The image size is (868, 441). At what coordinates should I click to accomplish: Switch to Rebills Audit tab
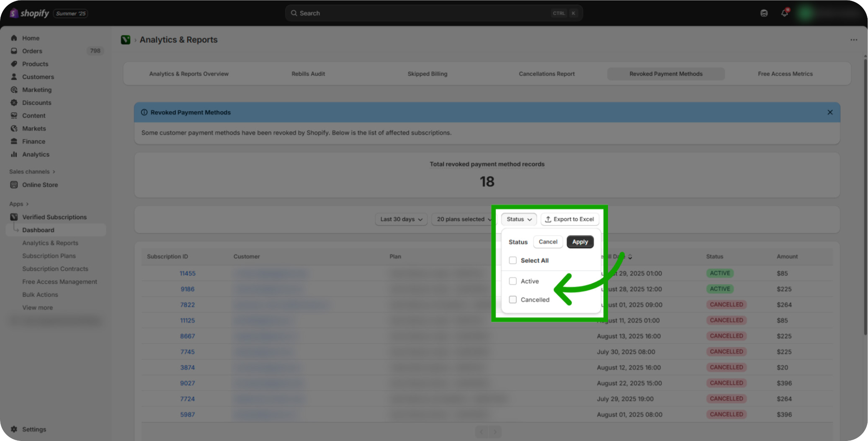(x=308, y=74)
